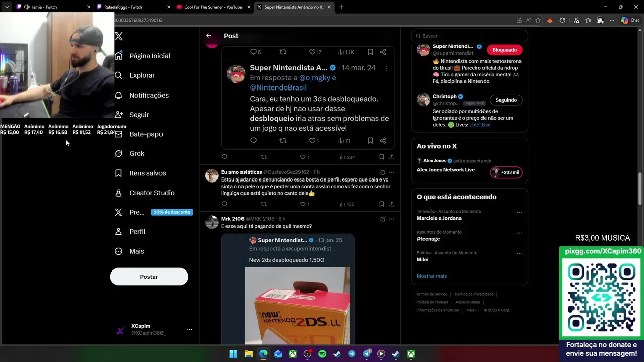The height and width of the screenshot is (362, 644).
Task: Open Notificações in the sidebar
Action: (141, 95)
